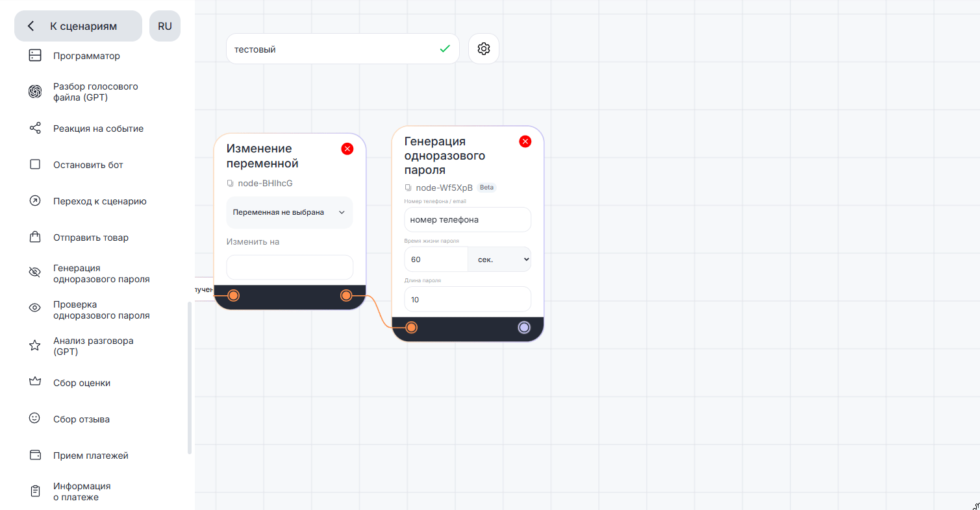Switch language using the RU button
The image size is (980, 510).
[x=165, y=26]
